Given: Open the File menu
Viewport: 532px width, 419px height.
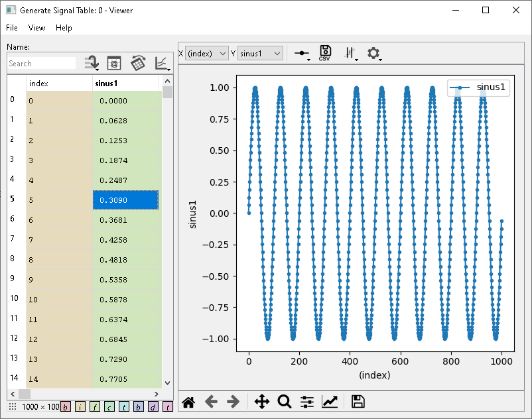Looking at the screenshot, I should pos(12,28).
